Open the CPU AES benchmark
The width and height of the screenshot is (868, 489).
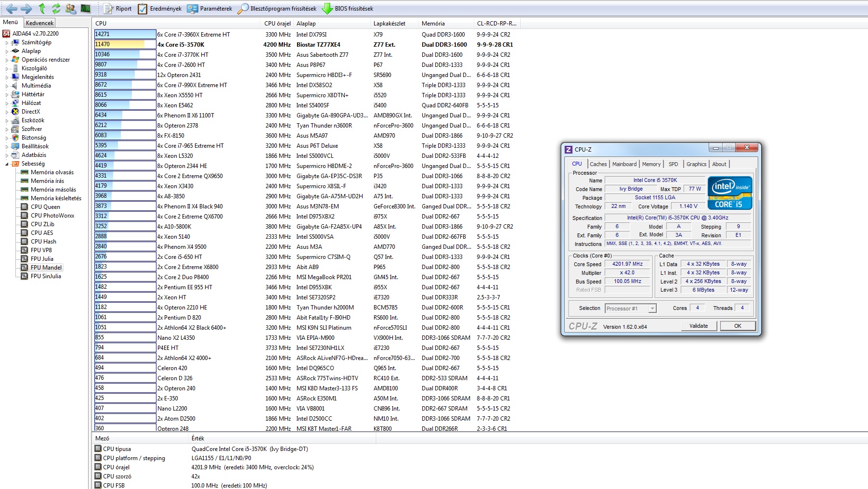(x=37, y=233)
